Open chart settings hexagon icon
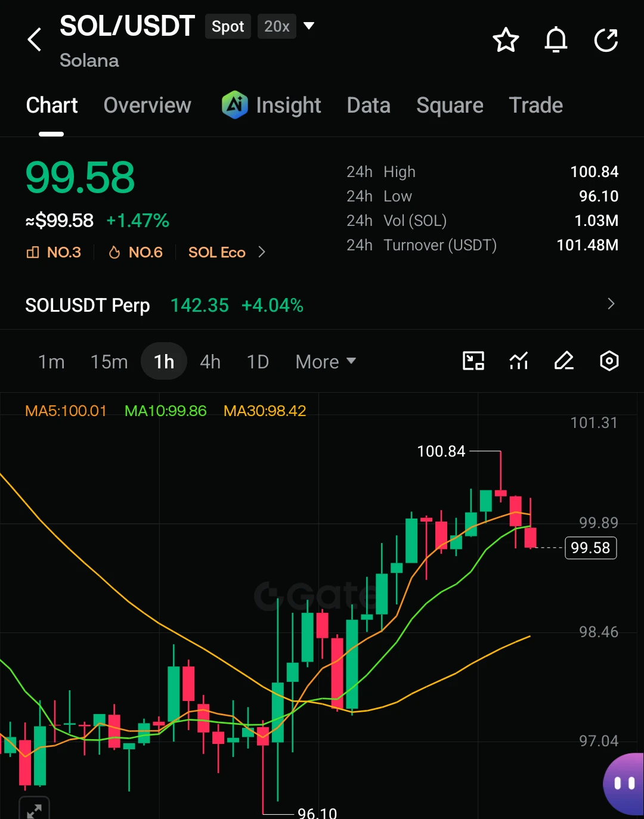 coord(609,361)
